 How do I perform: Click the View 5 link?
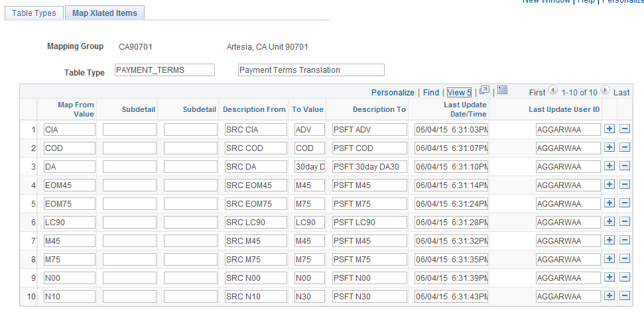tap(459, 93)
